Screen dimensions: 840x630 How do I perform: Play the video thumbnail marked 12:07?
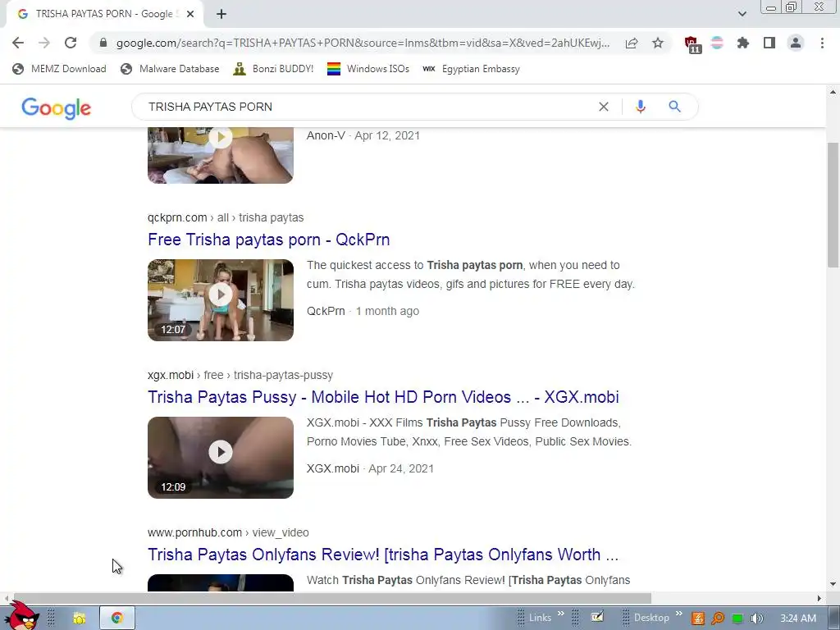pyautogui.click(x=221, y=300)
